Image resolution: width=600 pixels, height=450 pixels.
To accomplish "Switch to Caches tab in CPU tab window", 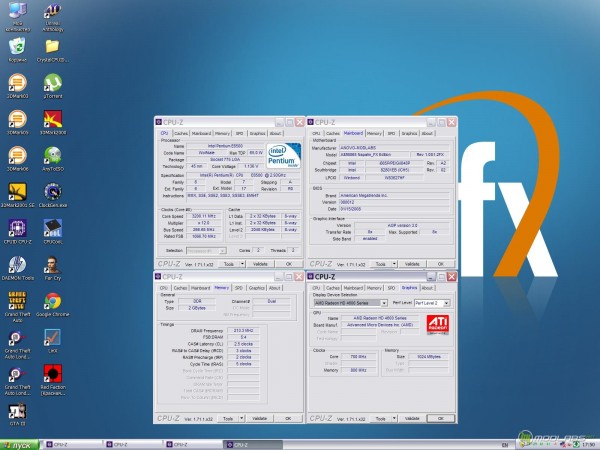I will tap(181, 133).
